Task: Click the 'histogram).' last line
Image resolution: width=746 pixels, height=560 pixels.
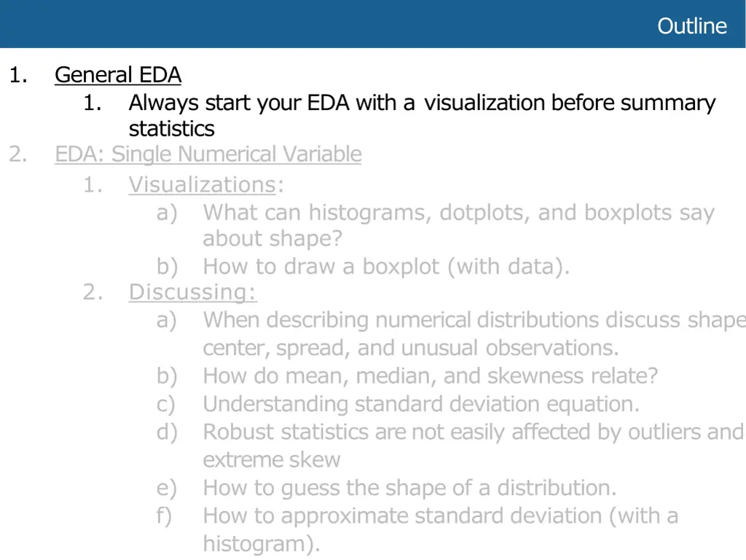Action: click(x=262, y=544)
